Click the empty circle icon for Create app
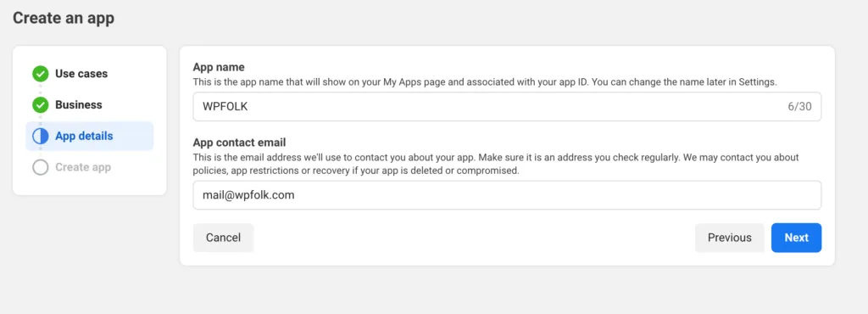 41,166
